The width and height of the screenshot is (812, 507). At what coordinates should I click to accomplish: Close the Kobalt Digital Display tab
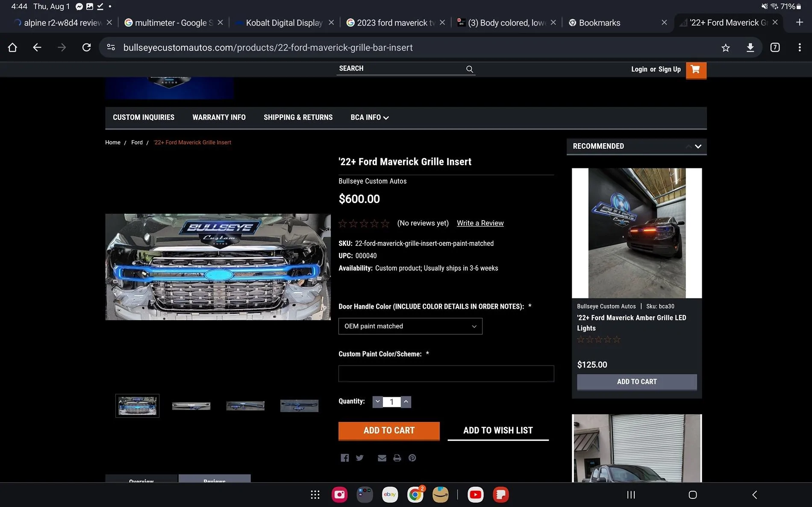pyautogui.click(x=331, y=22)
